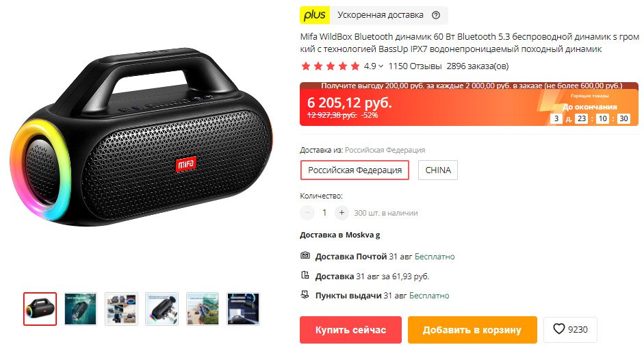Select the third collage thumbnail
644x347 pixels.
click(x=121, y=309)
